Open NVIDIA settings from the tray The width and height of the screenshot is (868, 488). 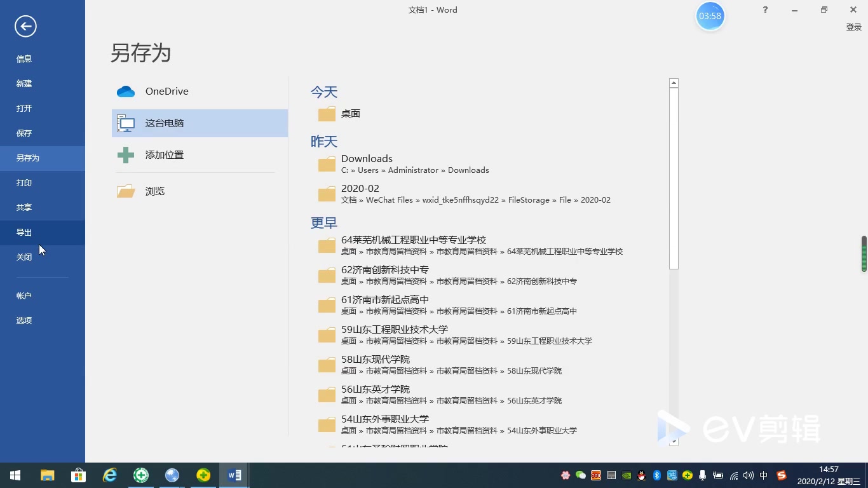[626, 475]
